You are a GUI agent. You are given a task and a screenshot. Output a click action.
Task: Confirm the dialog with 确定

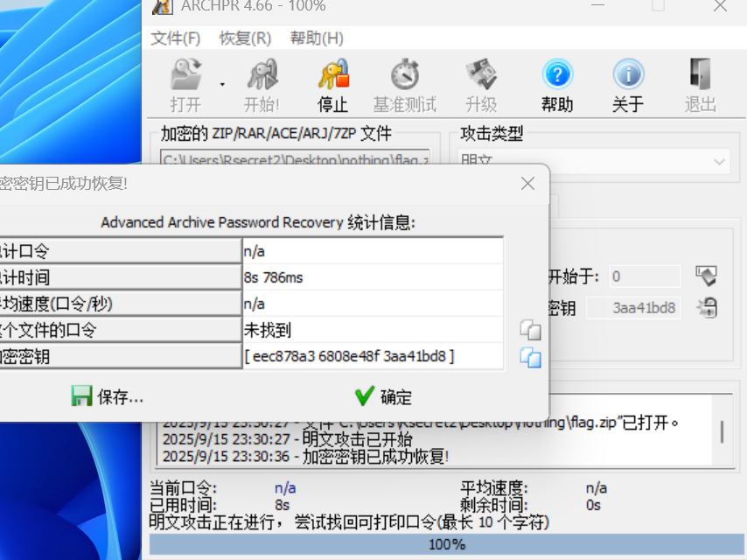point(383,396)
